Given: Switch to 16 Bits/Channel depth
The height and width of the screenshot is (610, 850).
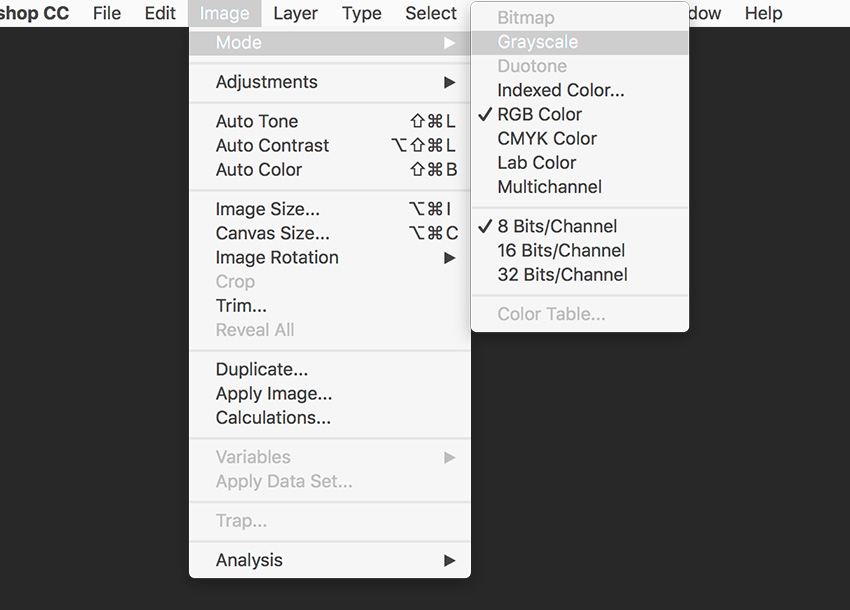Looking at the screenshot, I should pos(561,250).
